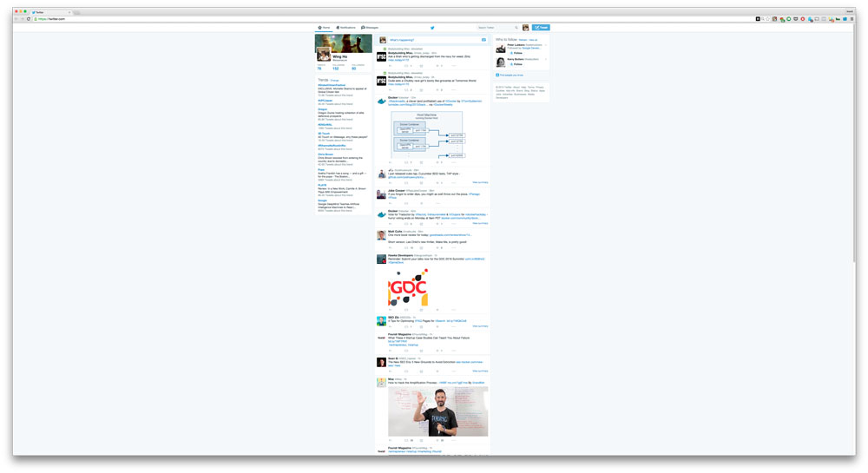The height and width of the screenshot is (473, 868).
Task: Open the 3D Touch trend
Action: pyautogui.click(x=324, y=134)
